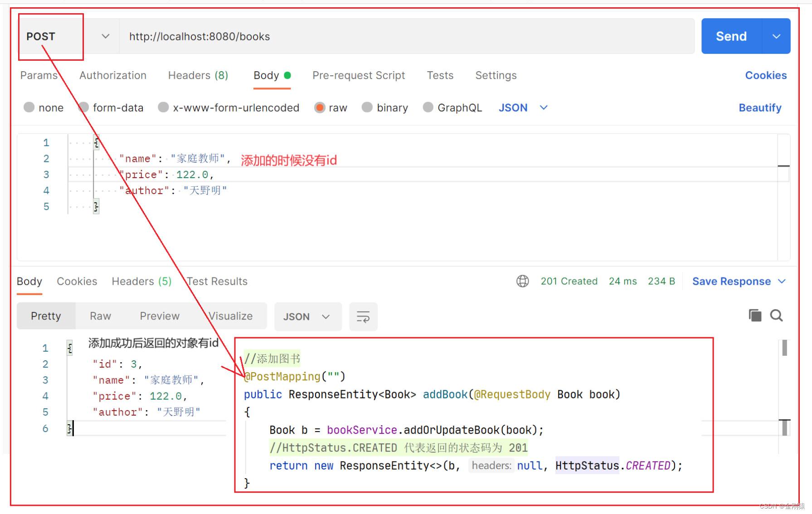Switch response view to Visualize

(x=230, y=316)
